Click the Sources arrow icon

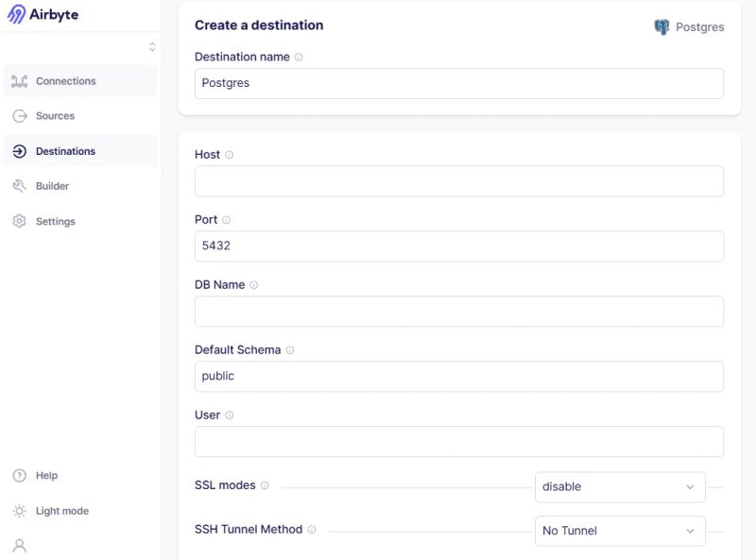click(x=19, y=115)
